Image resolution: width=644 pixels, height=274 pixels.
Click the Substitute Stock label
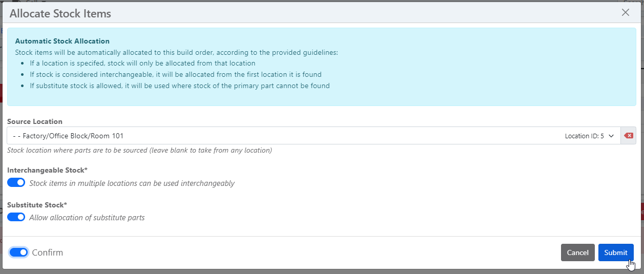[37, 205]
